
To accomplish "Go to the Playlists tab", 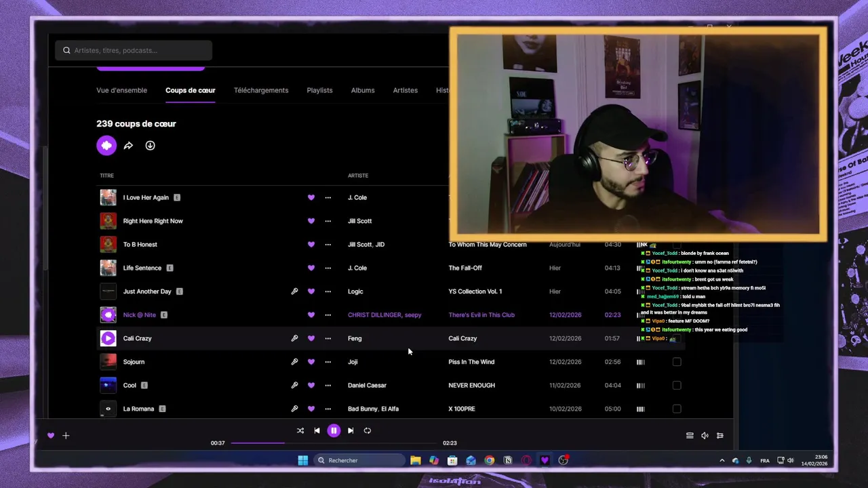I will point(319,90).
